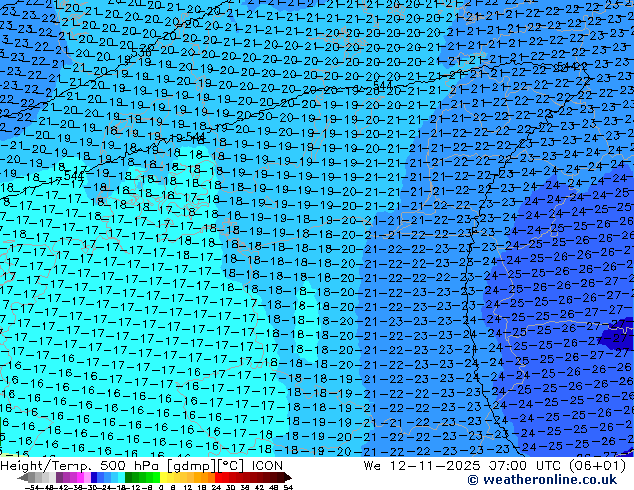Select the yellow swatch in temperature legend
The height and width of the screenshot is (490, 634).
pyautogui.click(x=164, y=477)
